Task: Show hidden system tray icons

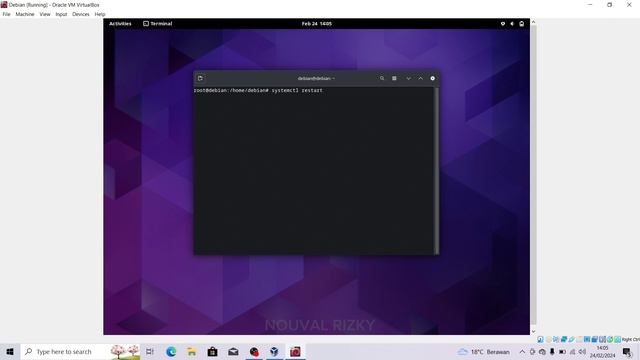Action: click(522, 352)
